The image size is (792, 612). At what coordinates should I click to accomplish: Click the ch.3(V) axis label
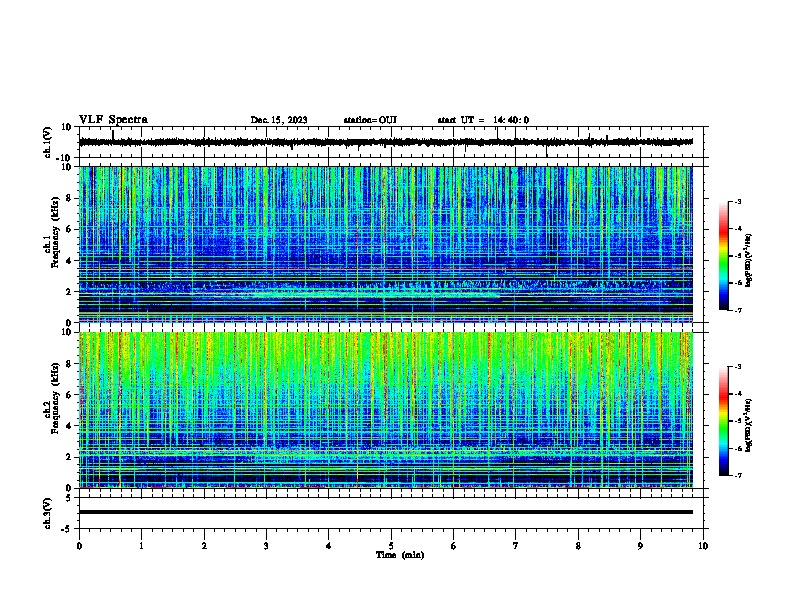pos(48,513)
